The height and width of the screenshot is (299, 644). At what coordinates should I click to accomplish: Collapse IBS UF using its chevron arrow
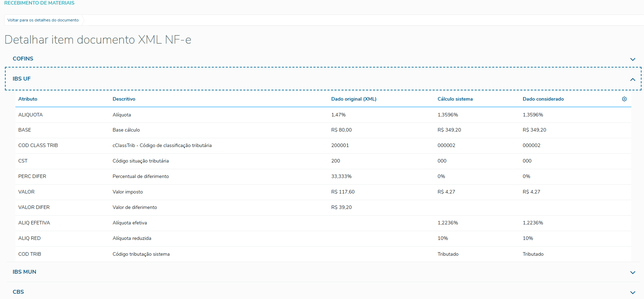(632, 79)
